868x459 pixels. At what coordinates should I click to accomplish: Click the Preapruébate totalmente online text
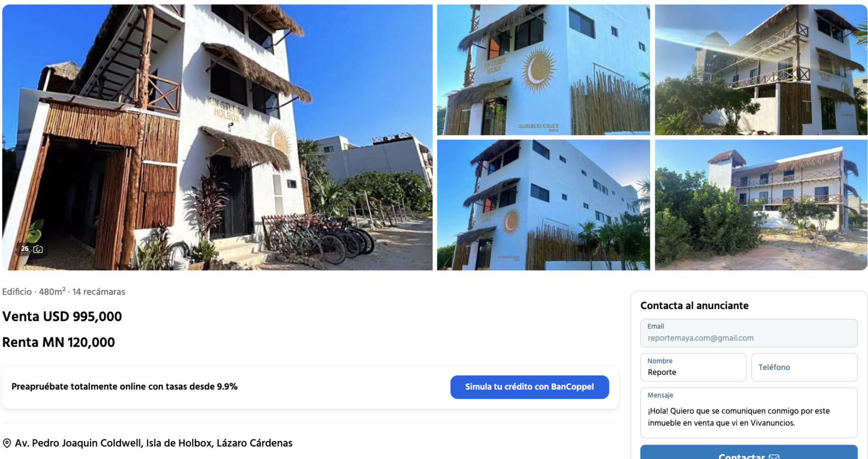[x=124, y=387]
